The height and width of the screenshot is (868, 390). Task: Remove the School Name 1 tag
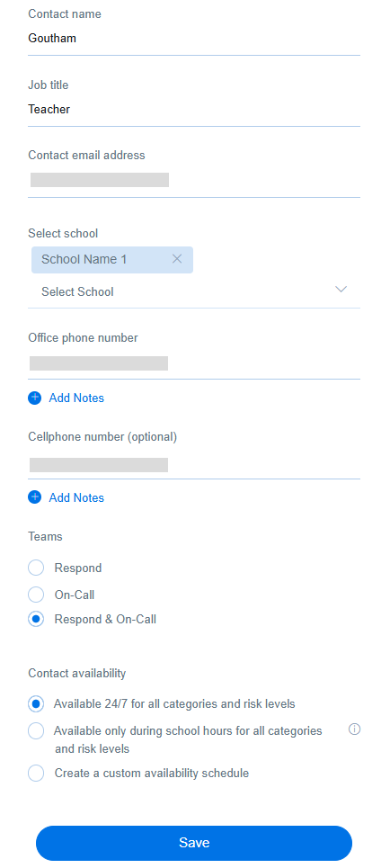(x=177, y=258)
